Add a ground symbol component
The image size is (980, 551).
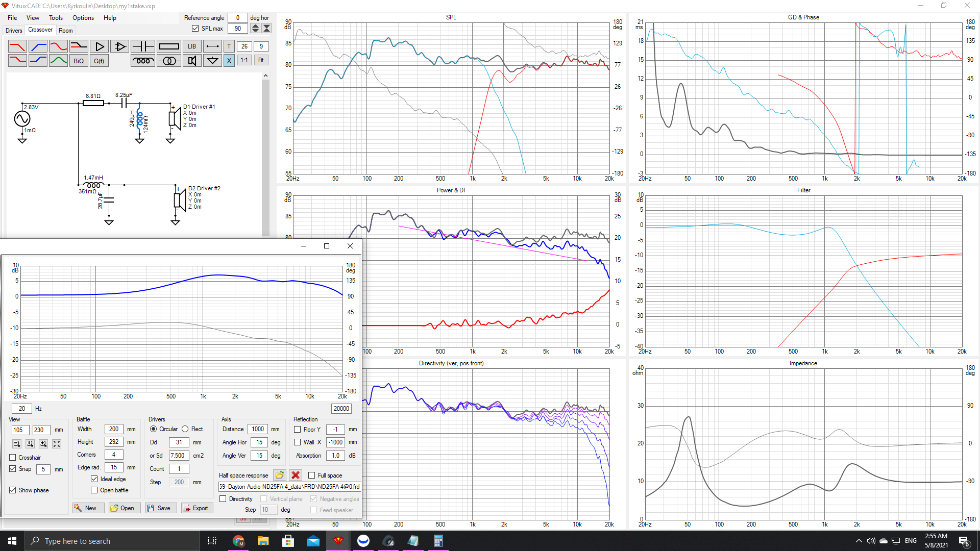[212, 61]
